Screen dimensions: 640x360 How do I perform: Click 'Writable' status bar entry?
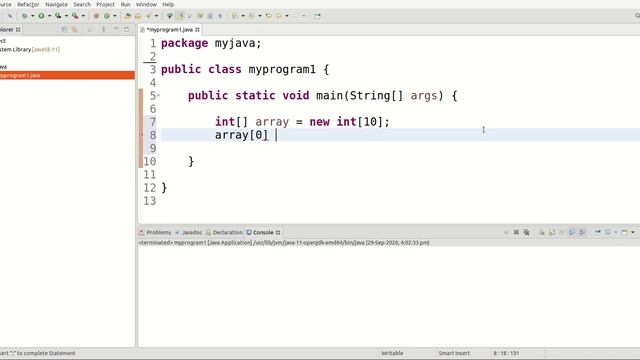tap(392, 353)
